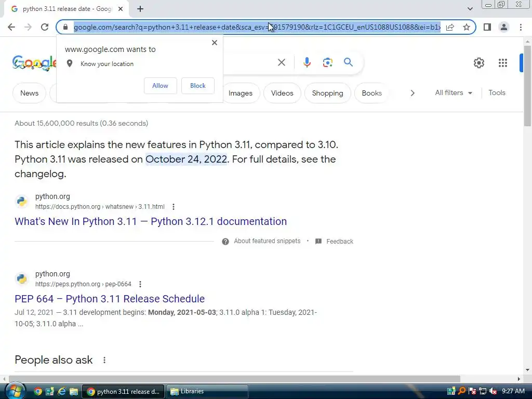The image size is (532, 399).
Task: Expand the All filters dropdown
Action: click(454, 92)
